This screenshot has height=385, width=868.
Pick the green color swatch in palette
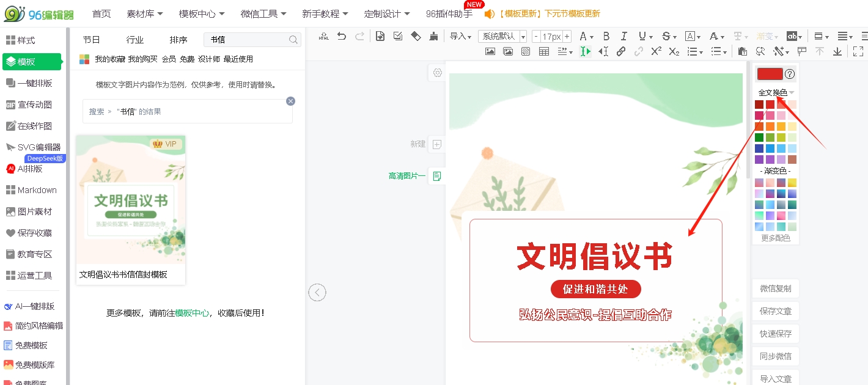[x=759, y=137]
